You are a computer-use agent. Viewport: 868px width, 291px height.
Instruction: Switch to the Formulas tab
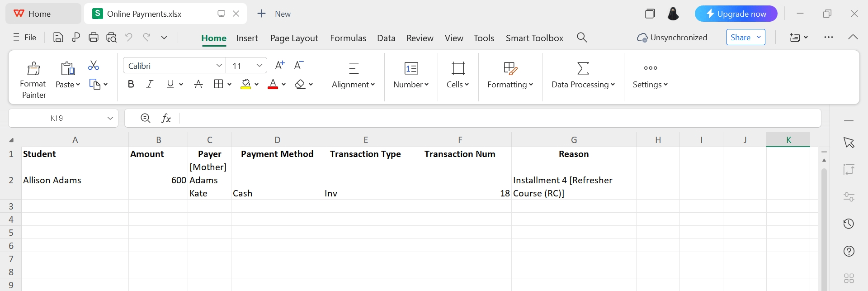348,38
